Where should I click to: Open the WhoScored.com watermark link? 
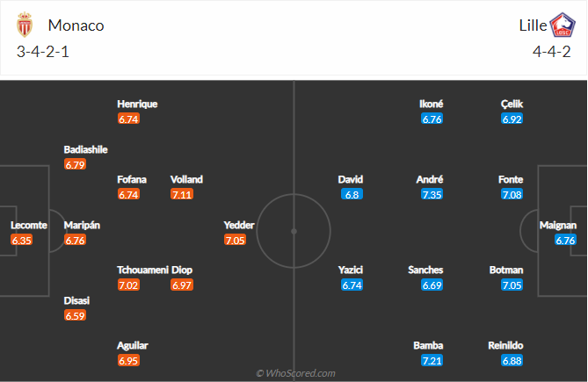[294, 373]
